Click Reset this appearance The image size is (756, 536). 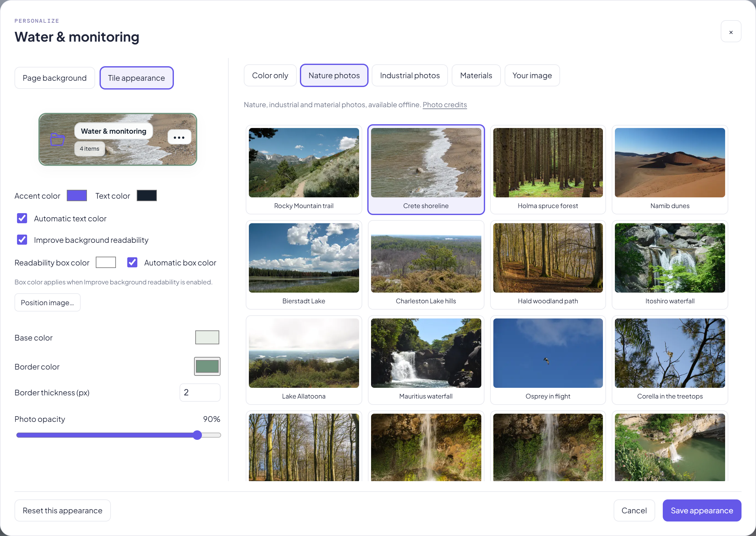pyautogui.click(x=63, y=510)
